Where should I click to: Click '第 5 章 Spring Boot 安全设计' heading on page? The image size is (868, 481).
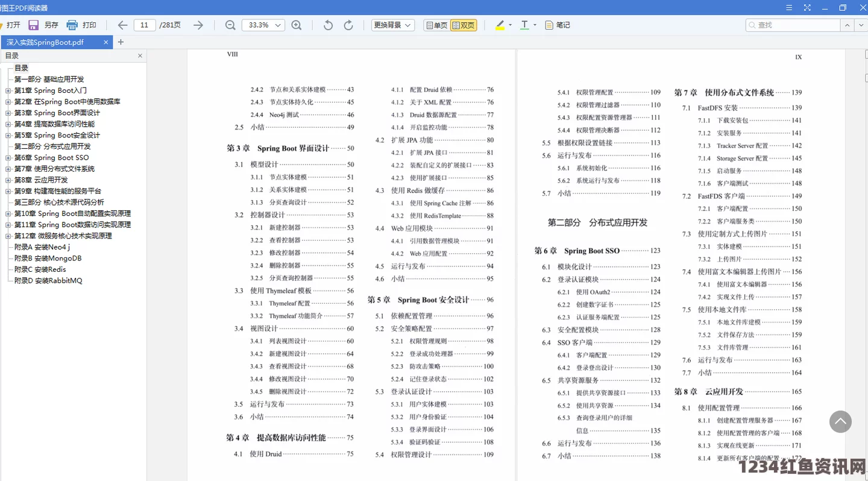pyautogui.click(x=418, y=300)
